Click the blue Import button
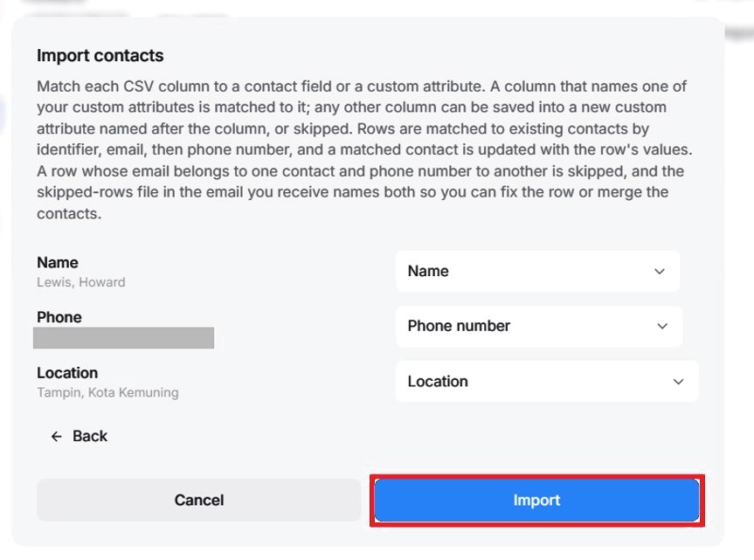Viewport: 754px width, 560px height. coord(536,500)
